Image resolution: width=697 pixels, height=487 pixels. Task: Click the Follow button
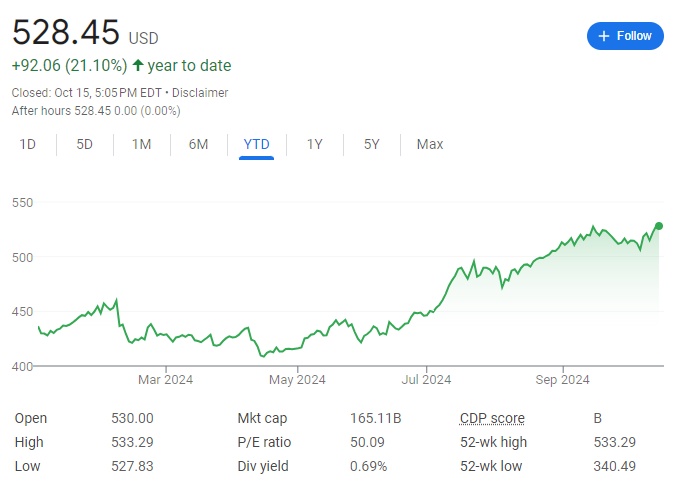click(x=624, y=35)
